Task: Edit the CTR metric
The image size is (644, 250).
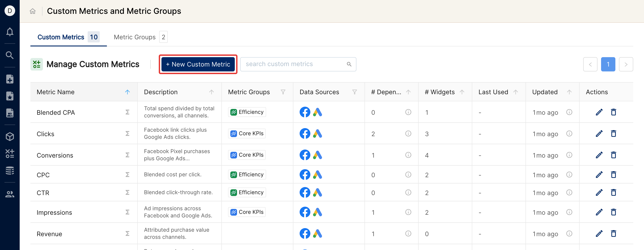Action: 599,193
